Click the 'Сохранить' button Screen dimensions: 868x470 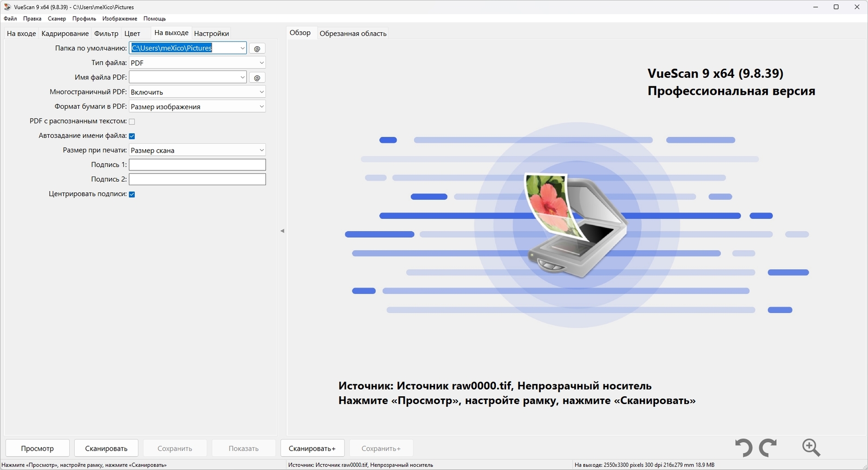(x=175, y=448)
